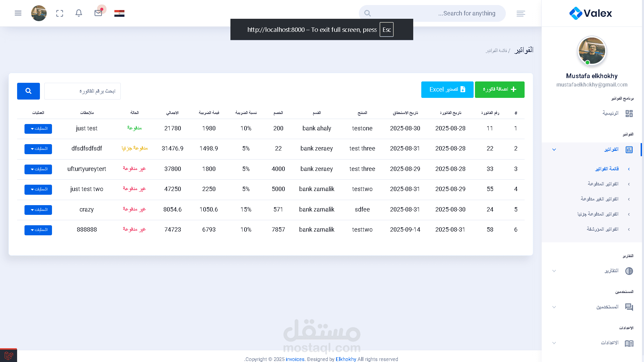Image resolution: width=644 pixels, height=362 pixels.
Task: Open الفواتير المدفوعة paid invoices
Action: tap(603, 184)
